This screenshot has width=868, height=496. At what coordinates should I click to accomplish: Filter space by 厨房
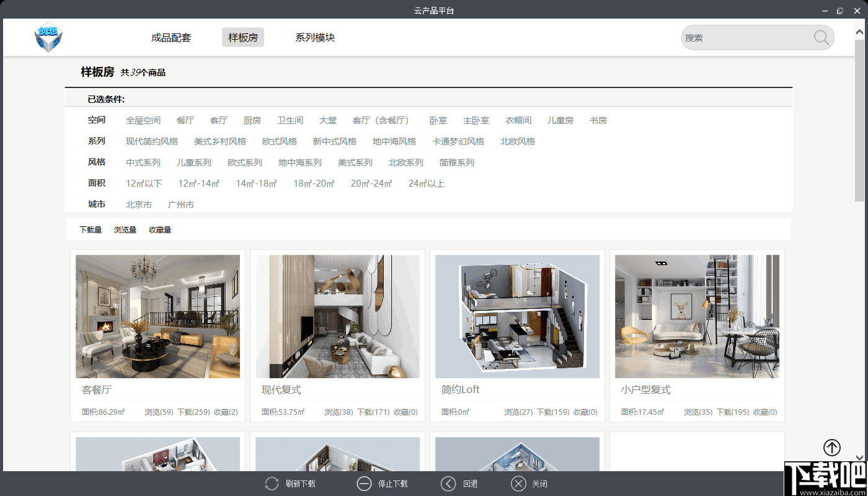(252, 120)
